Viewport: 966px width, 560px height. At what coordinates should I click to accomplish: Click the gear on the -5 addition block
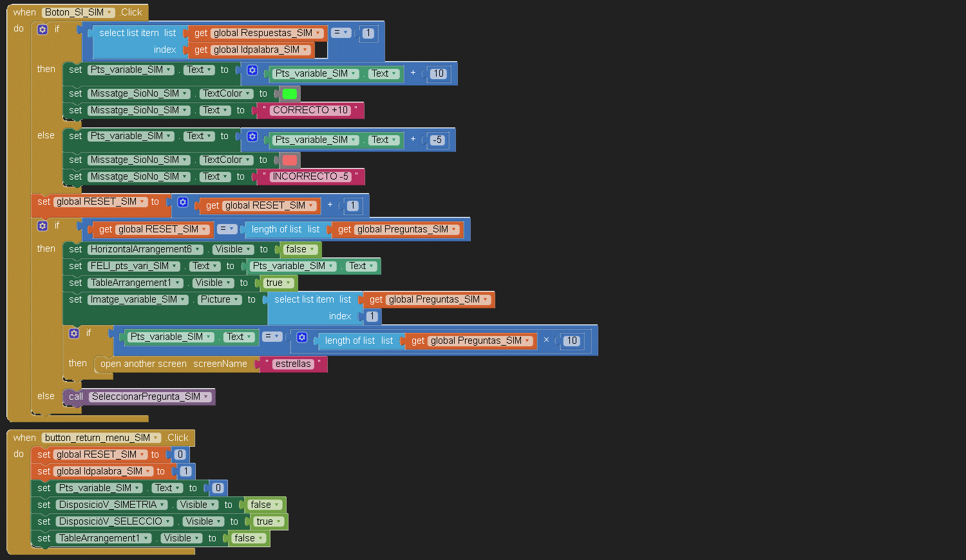point(252,136)
